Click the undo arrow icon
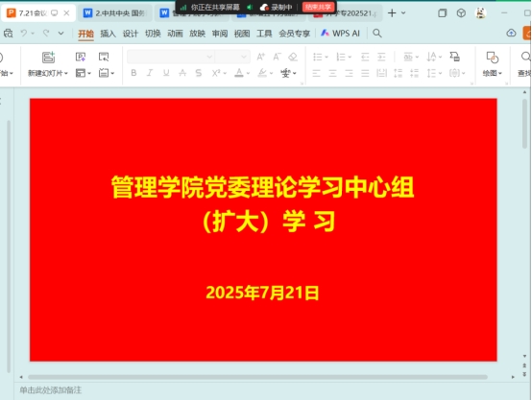Image resolution: width=532 pixels, height=400 pixels. tap(24, 34)
